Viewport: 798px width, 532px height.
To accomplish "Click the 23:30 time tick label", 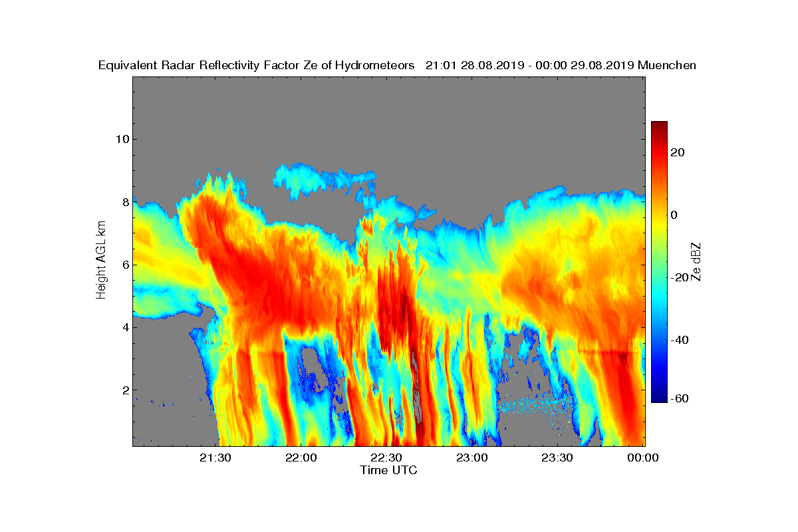I will point(558,458).
